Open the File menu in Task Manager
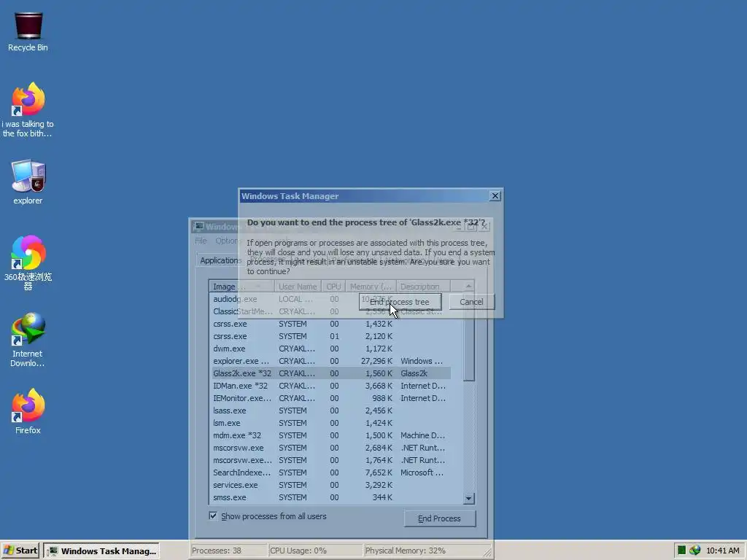 click(201, 241)
